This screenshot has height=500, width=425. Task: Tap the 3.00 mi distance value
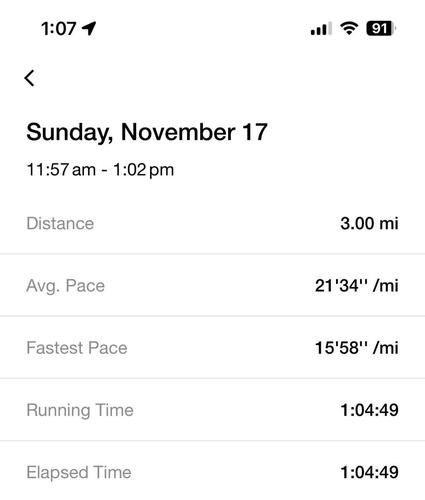[x=369, y=223]
